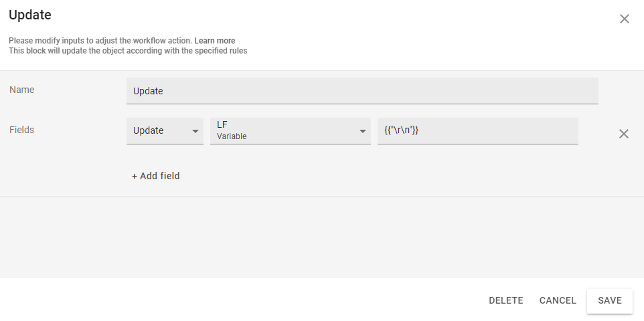Screen dimensions: 644x321
Task: Save the workflow action with SAVE
Action: pyautogui.click(x=609, y=301)
